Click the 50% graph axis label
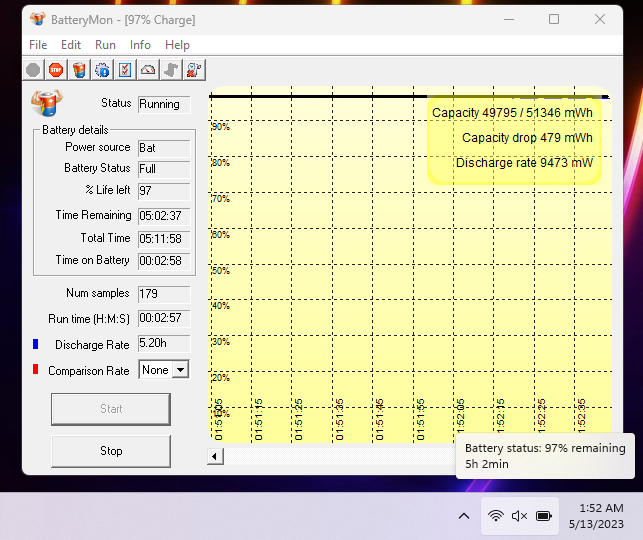643x540 pixels. tap(221, 271)
